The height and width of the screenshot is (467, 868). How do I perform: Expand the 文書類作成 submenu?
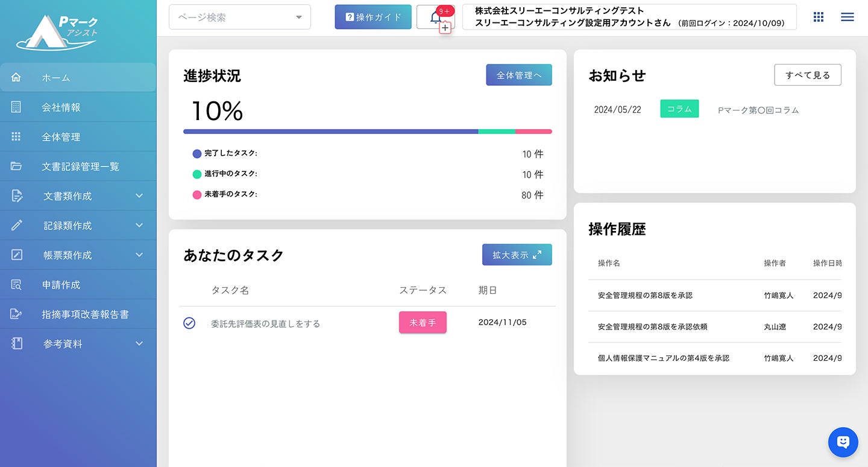click(x=139, y=196)
